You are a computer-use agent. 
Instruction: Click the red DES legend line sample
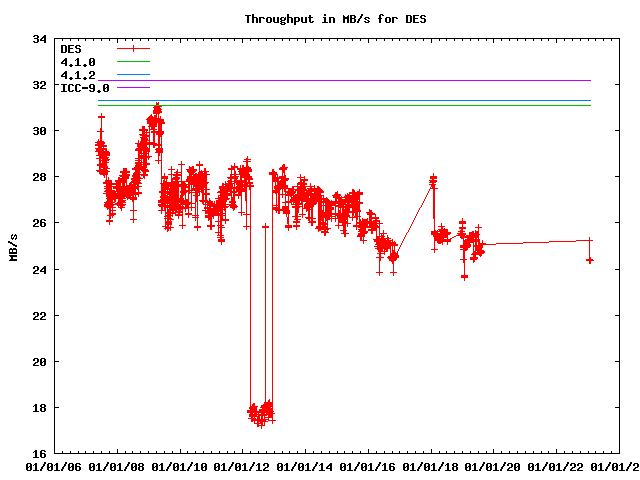pyautogui.click(x=133, y=48)
